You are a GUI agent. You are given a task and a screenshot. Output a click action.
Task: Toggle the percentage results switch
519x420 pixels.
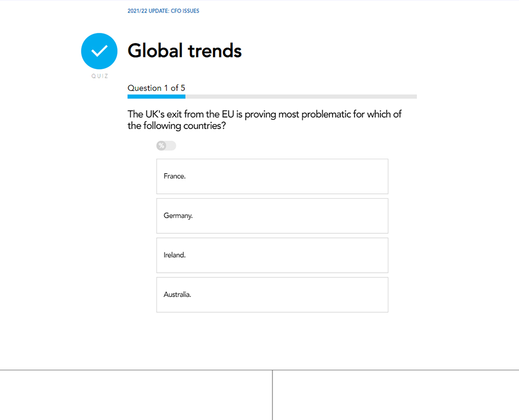[166, 146]
